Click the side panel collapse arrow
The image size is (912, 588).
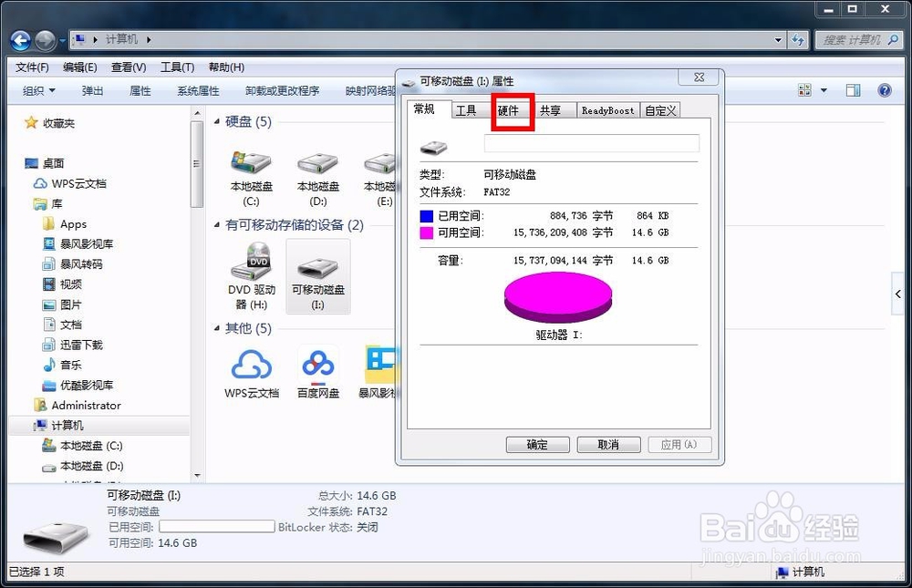(x=898, y=294)
